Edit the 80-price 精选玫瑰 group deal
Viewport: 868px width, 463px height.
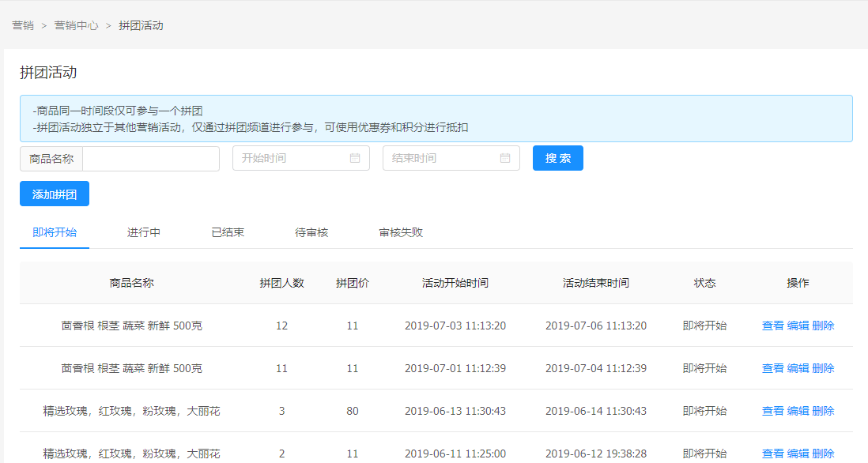click(798, 411)
